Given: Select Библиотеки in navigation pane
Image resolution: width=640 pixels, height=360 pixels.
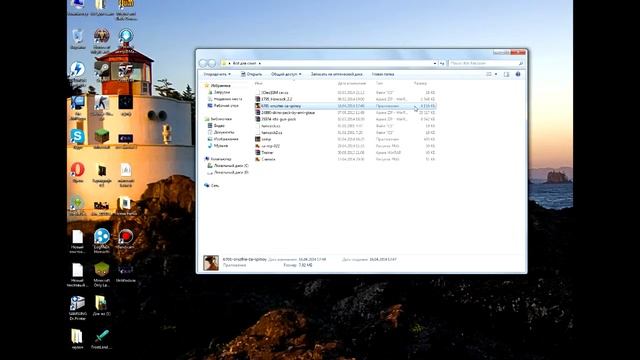Looking at the screenshot, I should (x=221, y=119).
